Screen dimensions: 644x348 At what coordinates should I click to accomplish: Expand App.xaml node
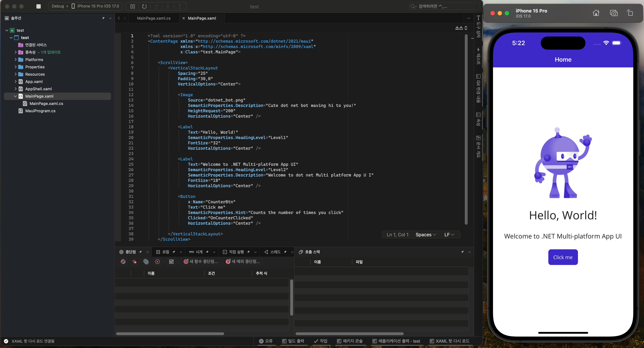click(x=16, y=81)
